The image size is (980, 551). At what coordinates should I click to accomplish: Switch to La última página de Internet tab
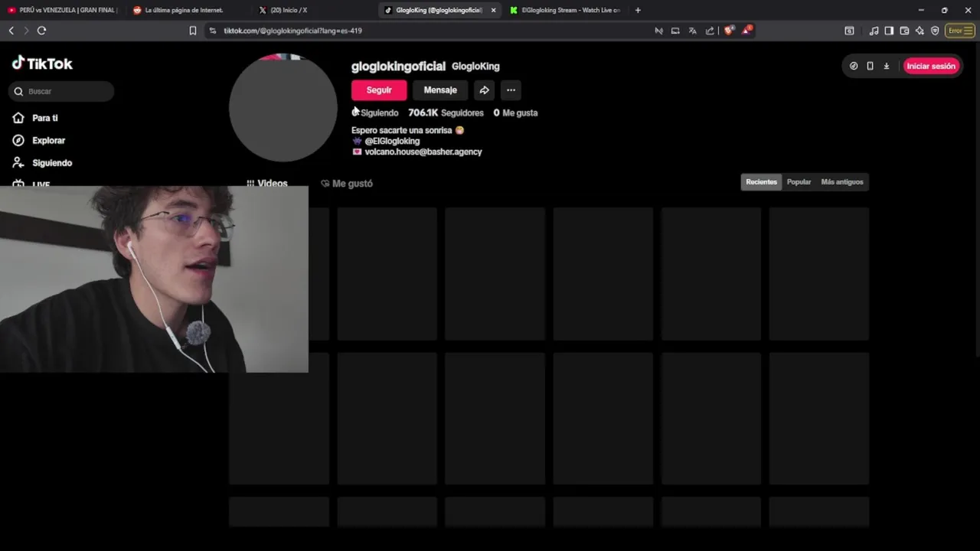(x=184, y=10)
